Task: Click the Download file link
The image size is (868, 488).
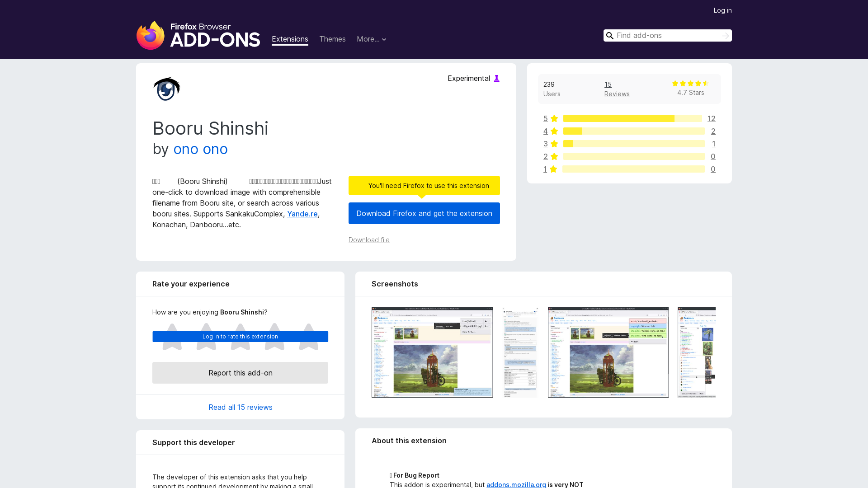Action: pos(369,240)
